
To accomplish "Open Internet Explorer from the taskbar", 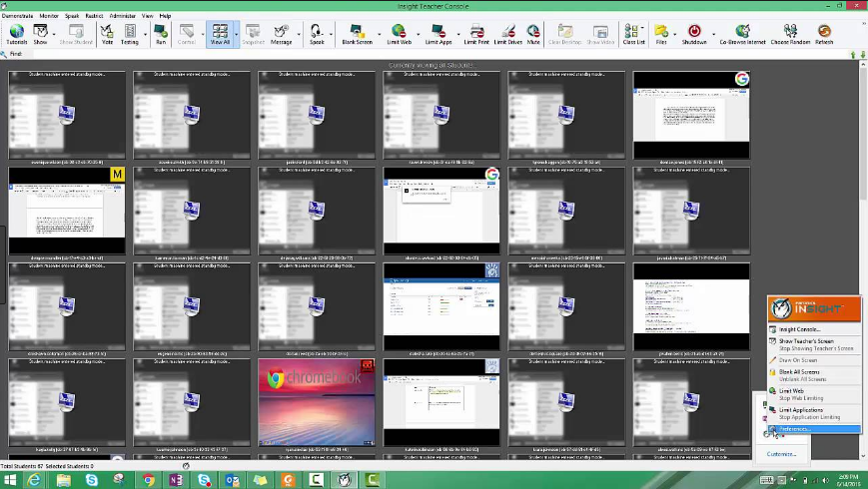I will pyautogui.click(x=34, y=479).
